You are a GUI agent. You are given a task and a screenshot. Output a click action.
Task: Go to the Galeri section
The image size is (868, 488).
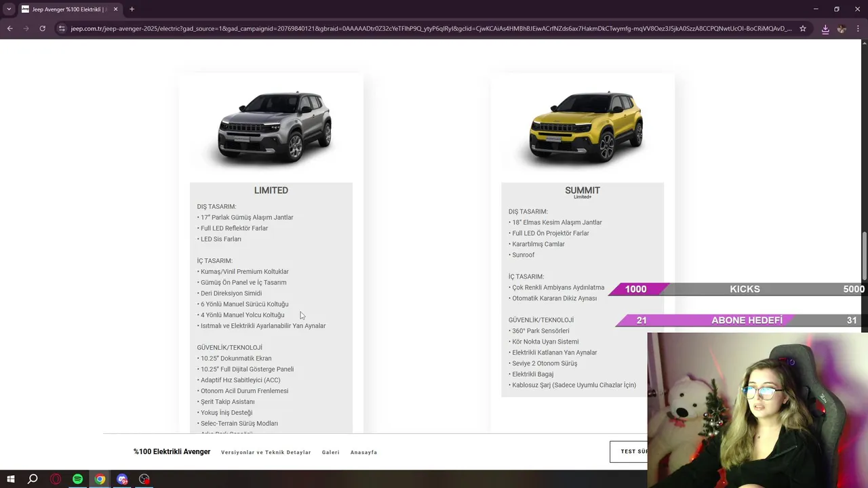click(x=331, y=452)
